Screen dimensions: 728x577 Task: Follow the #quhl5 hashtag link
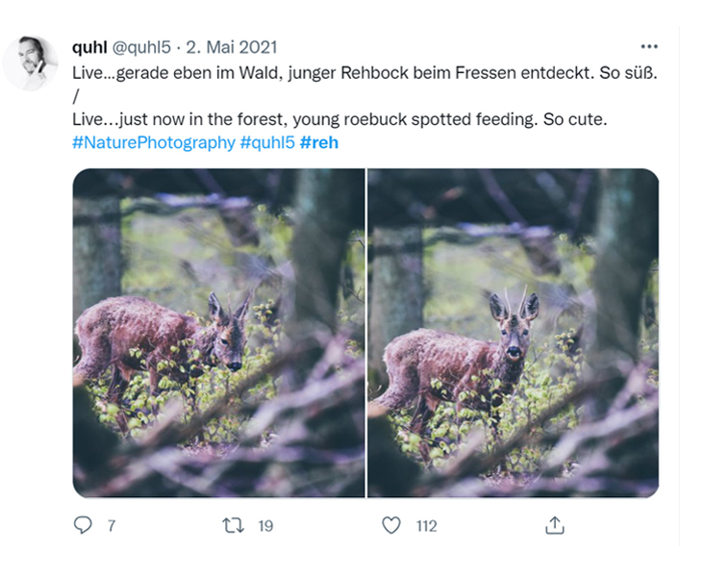[x=267, y=142]
